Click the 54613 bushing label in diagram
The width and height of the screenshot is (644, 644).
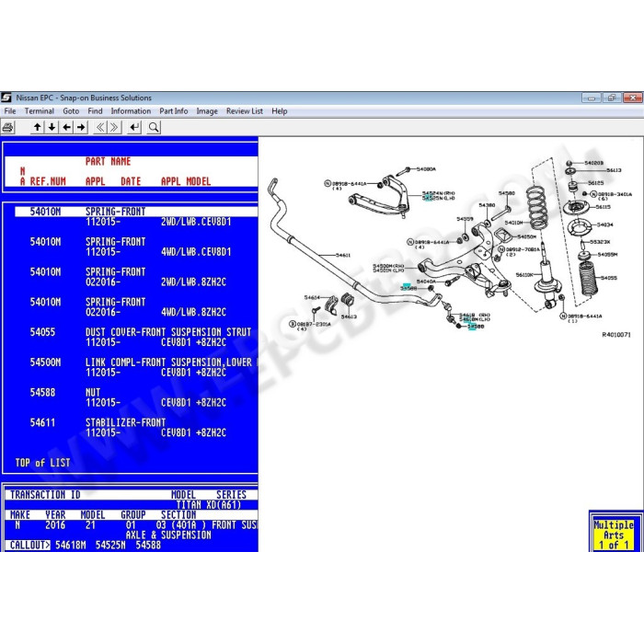point(349,316)
